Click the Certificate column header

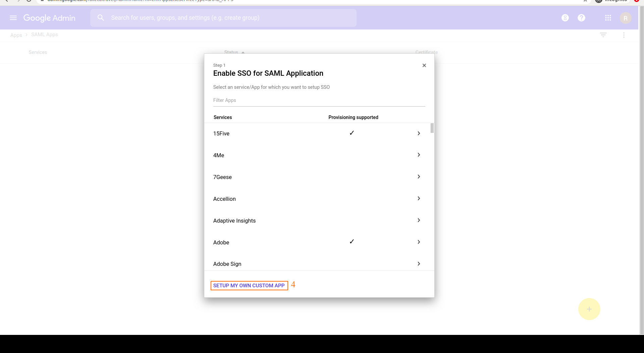[x=427, y=52]
